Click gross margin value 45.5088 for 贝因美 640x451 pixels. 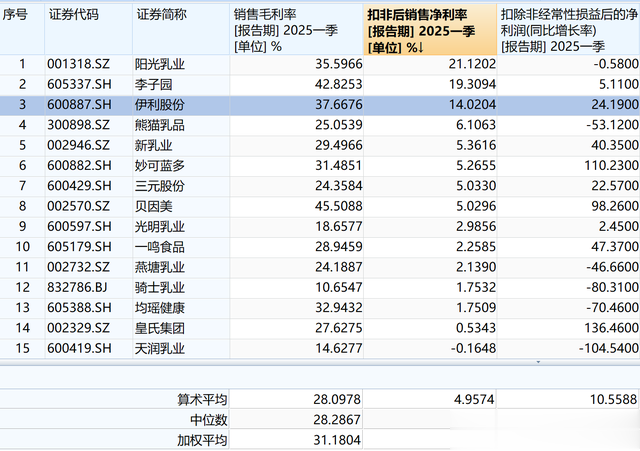click(338, 206)
